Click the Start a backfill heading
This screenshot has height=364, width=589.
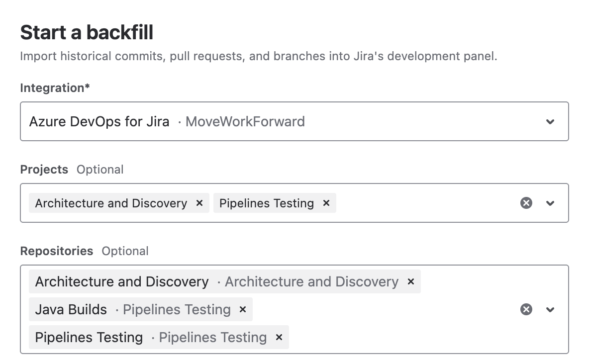click(87, 32)
